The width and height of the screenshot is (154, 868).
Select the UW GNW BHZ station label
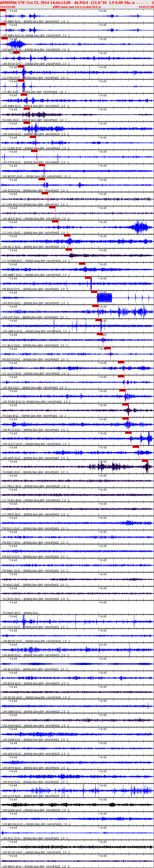[x=35, y=726]
